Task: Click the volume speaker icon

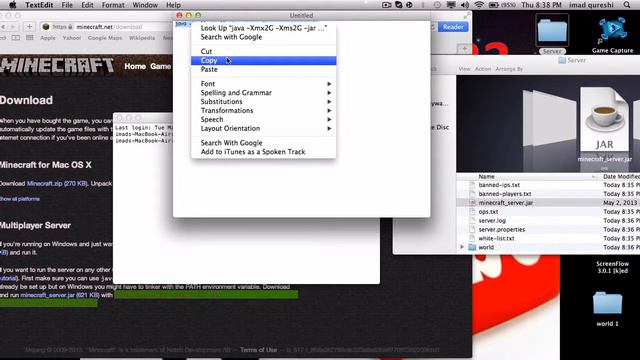Action: [464, 5]
